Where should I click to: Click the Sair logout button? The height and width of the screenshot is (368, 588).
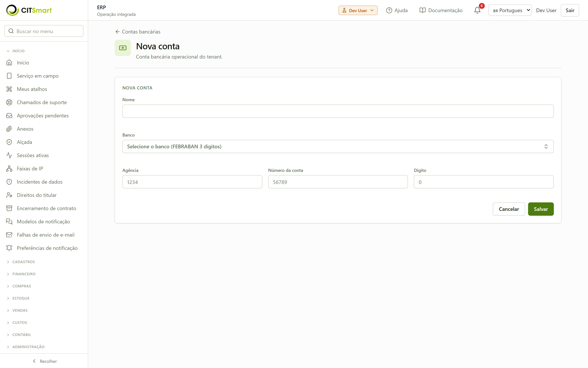click(570, 10)
